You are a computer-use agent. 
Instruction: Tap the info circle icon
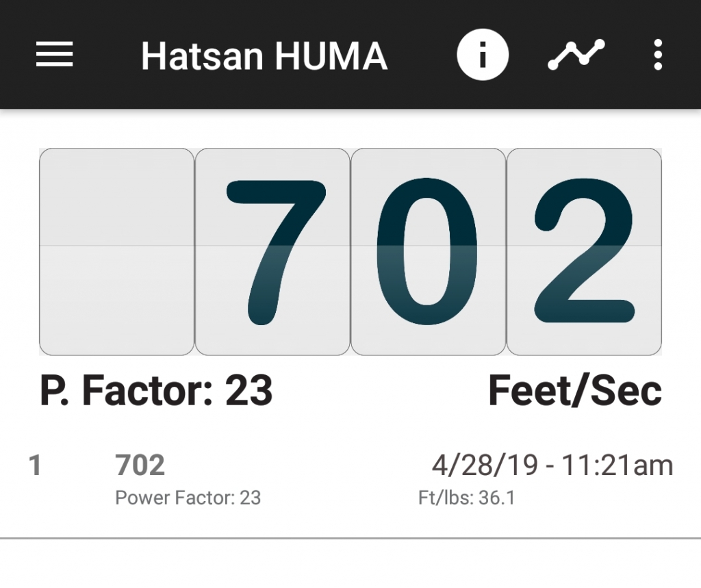[483, 55]
